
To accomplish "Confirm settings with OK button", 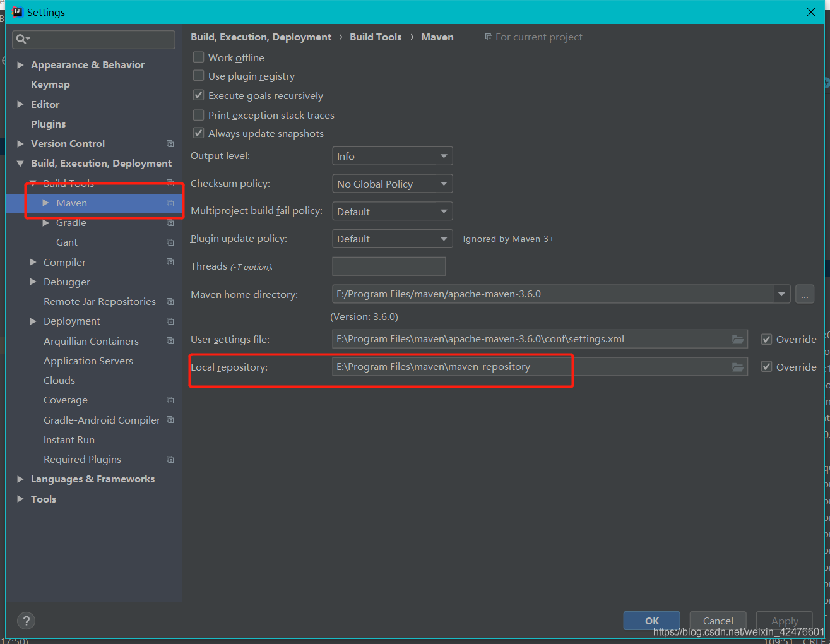I will pyautogui.click(x=652, y=621).
